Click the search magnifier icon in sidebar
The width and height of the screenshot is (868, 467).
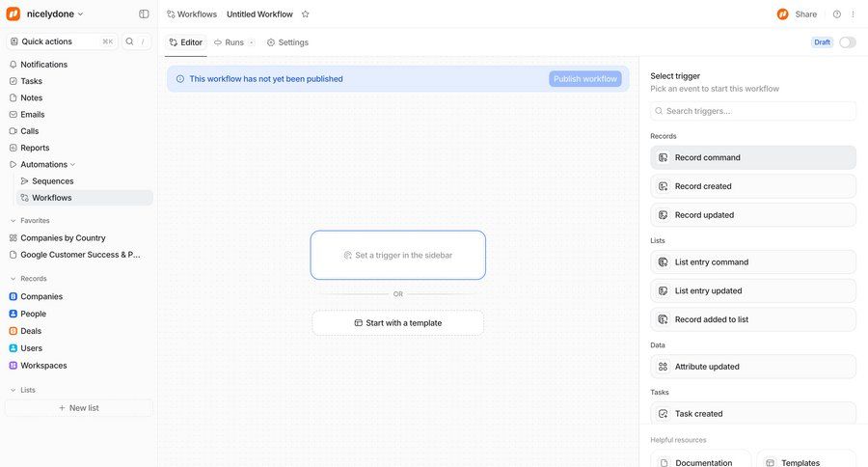tap(130, 41)
